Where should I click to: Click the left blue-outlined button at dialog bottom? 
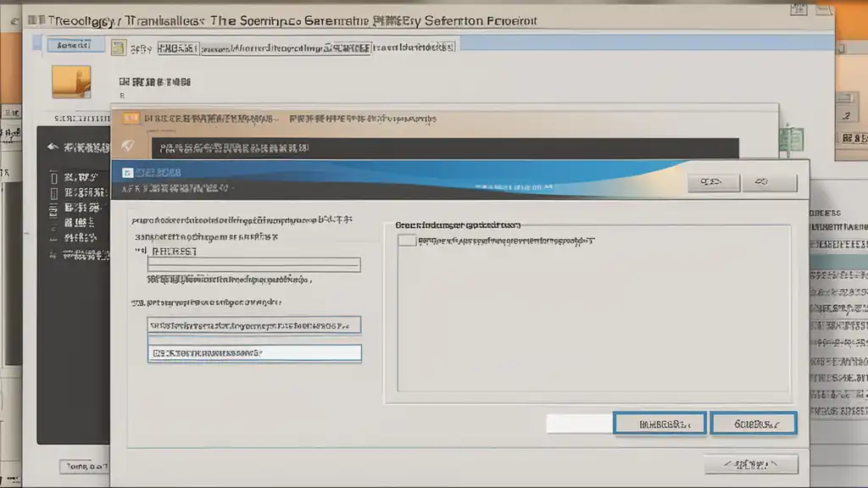(x=659, y=424)
